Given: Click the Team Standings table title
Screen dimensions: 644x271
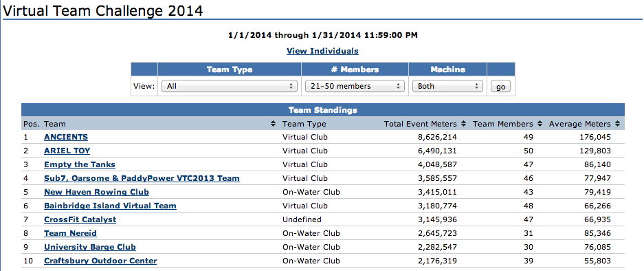Looking at the screenshot, I should (323, 110).
